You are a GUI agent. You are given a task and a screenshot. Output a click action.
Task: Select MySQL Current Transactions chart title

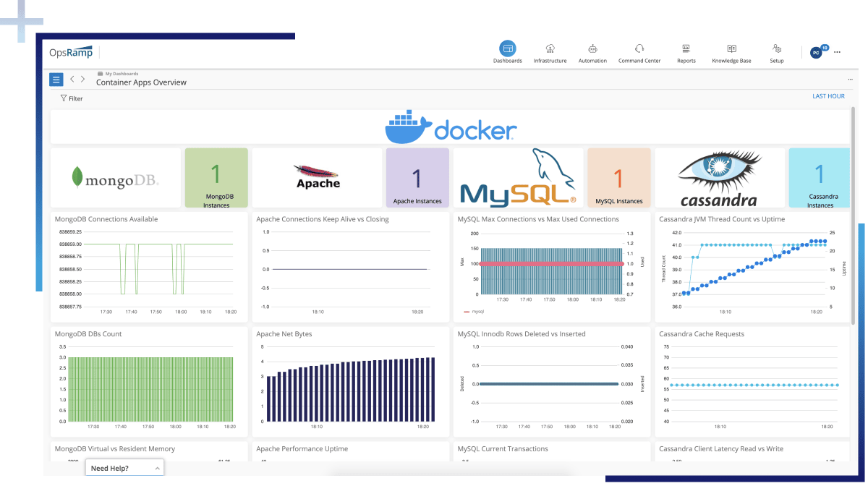coord(503,449)
